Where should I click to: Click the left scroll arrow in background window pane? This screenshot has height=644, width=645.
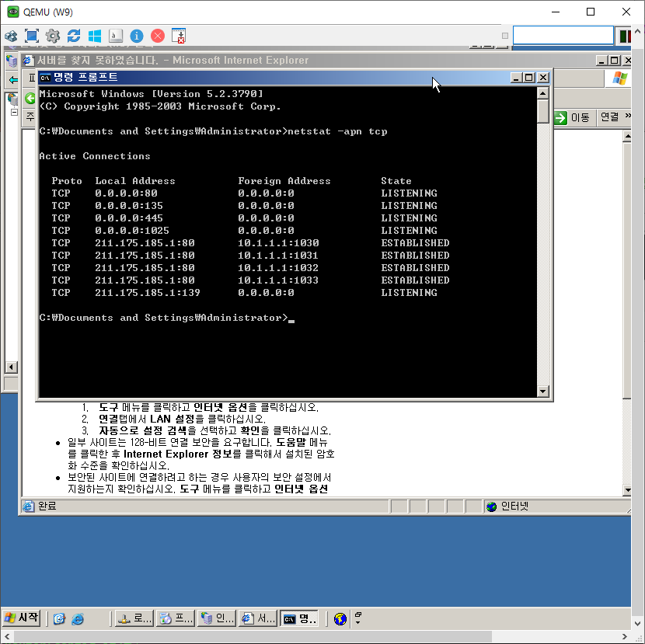[x=12, y=367]
